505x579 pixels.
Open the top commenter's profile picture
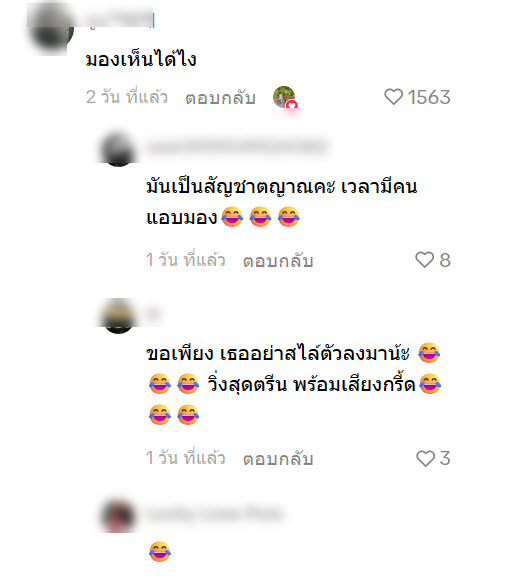click(50, 30)
